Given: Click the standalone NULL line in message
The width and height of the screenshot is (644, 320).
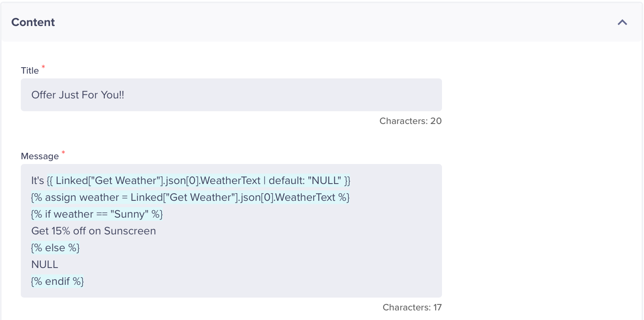Looking at the screenshot, I should (45, 265).
